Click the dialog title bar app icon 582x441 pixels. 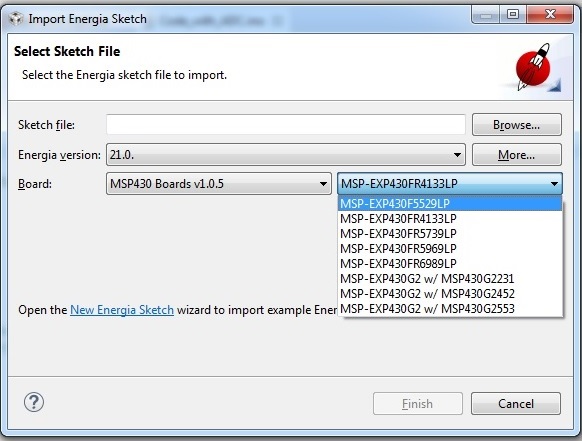(x=16, y=19)
